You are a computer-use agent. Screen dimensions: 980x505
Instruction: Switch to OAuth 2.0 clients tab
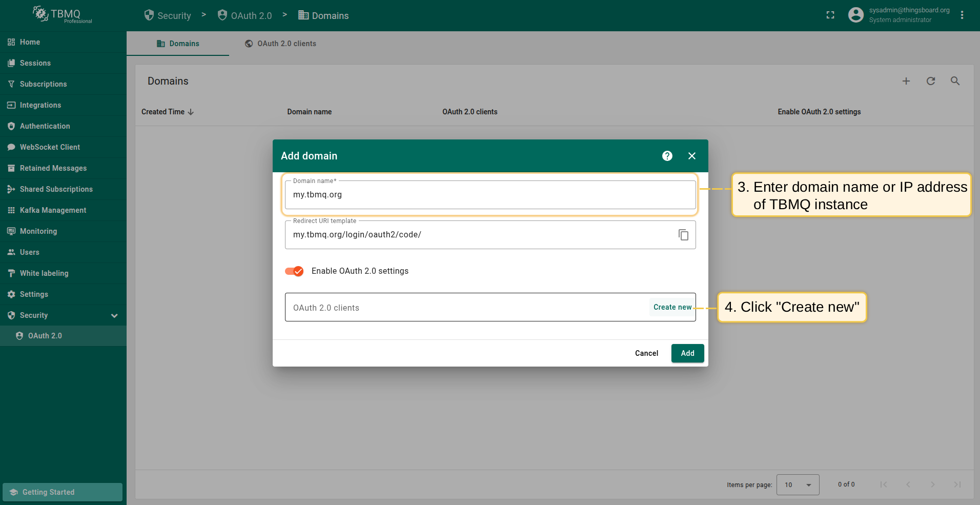pyautogui.click(x=280, y=44)
